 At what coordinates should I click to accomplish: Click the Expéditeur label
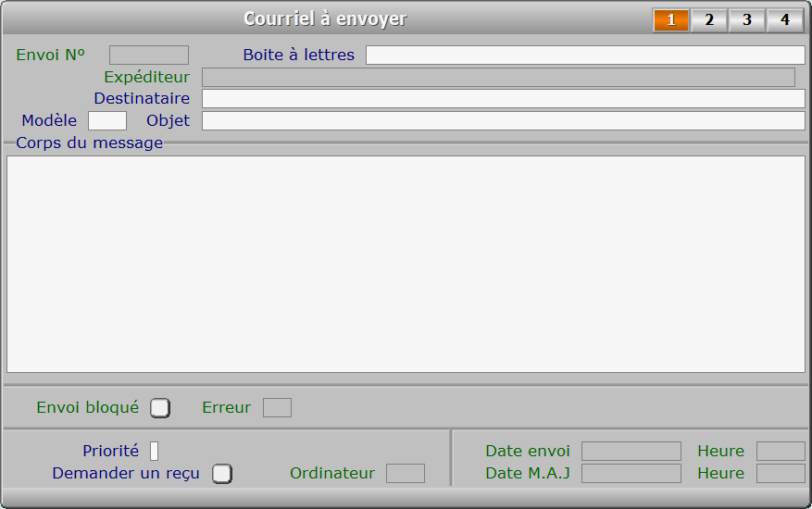[147, 77]
